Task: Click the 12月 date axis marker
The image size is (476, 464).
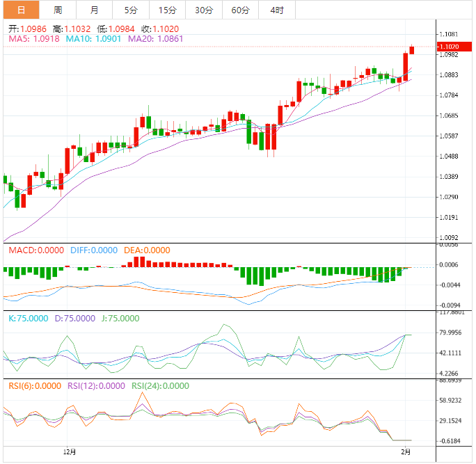Action: (x=70, y=453)
